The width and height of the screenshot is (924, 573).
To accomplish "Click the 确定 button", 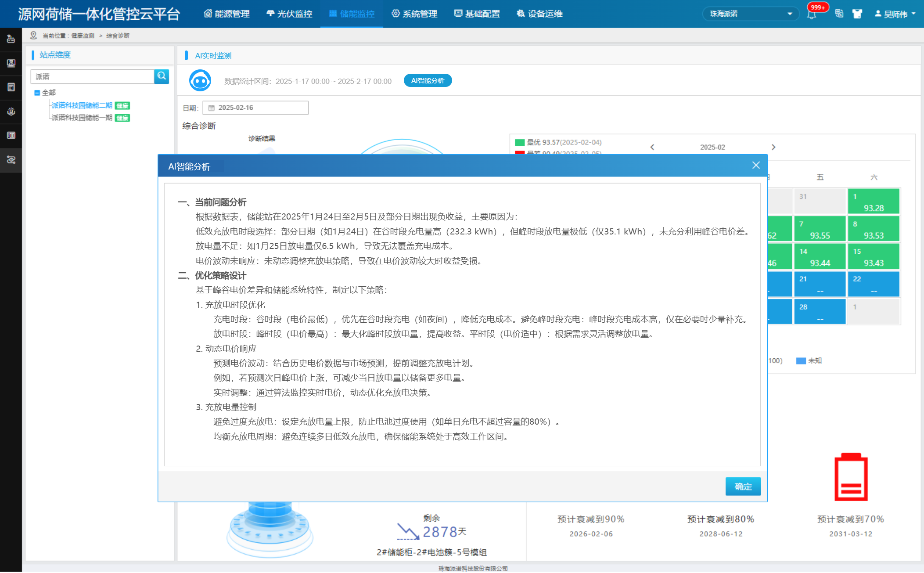I will [743, 487].
